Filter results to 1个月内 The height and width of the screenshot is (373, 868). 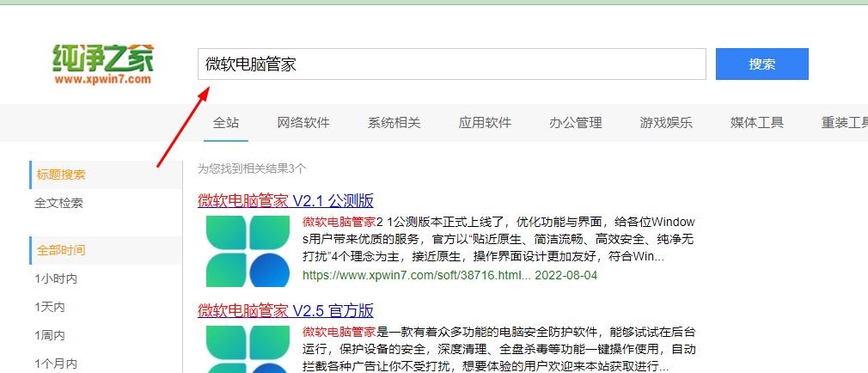56,364
